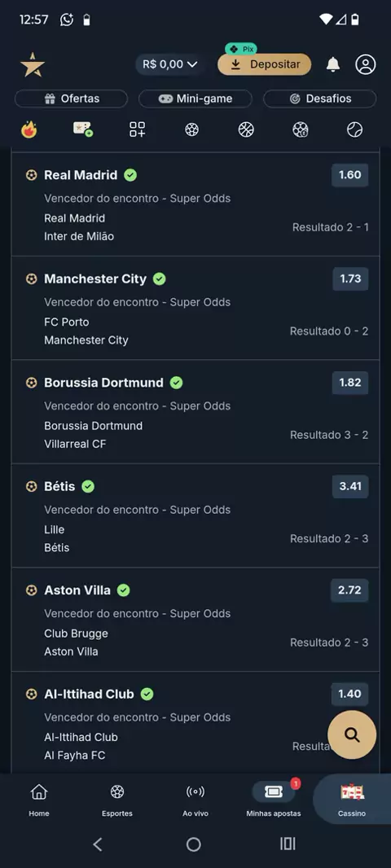The image size is (391, 868).
Task: Select the Bétis 3.41 odds
Action: click(x=350, y=487)
